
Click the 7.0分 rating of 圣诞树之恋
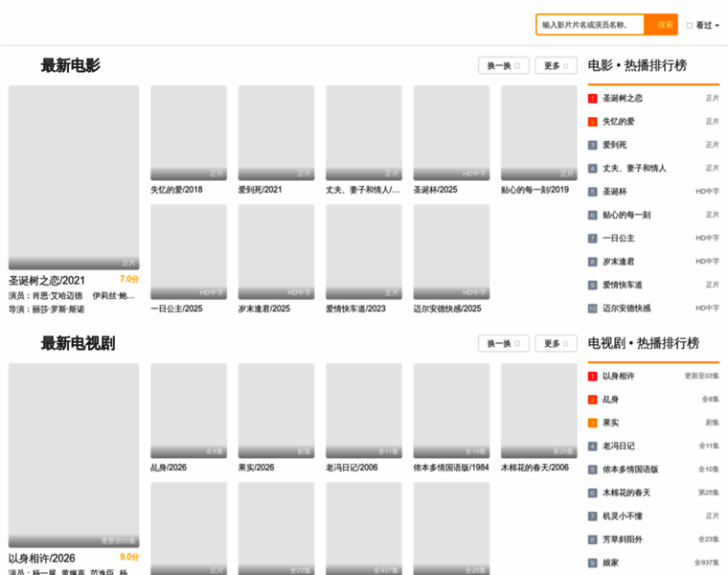(x=129, y=279)
